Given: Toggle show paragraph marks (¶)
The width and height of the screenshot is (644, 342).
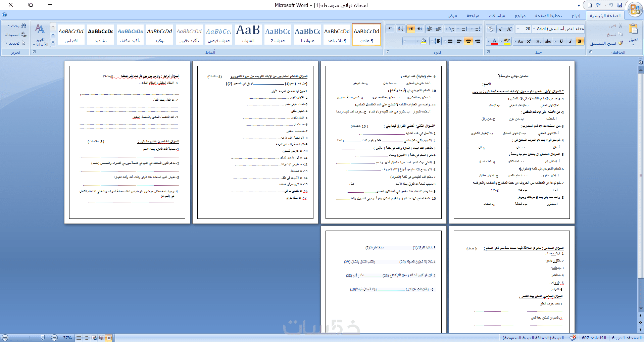Looking at the screenshot, I should pos(390,29).
